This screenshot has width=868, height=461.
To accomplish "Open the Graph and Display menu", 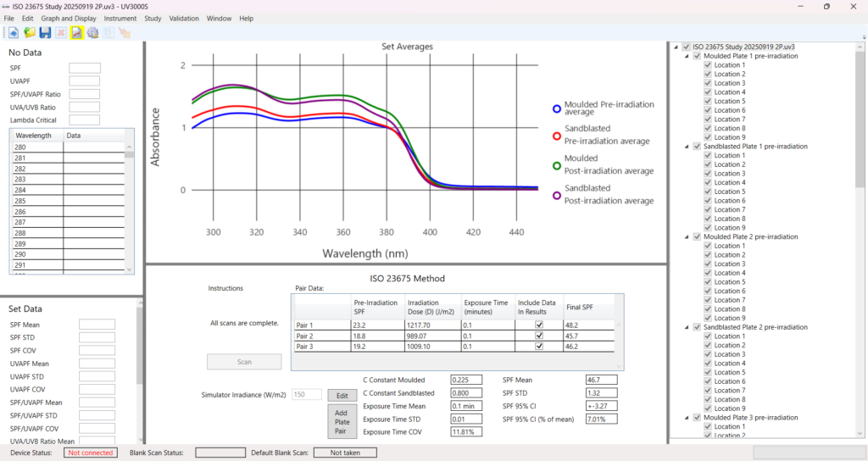I will pos(68,18).
